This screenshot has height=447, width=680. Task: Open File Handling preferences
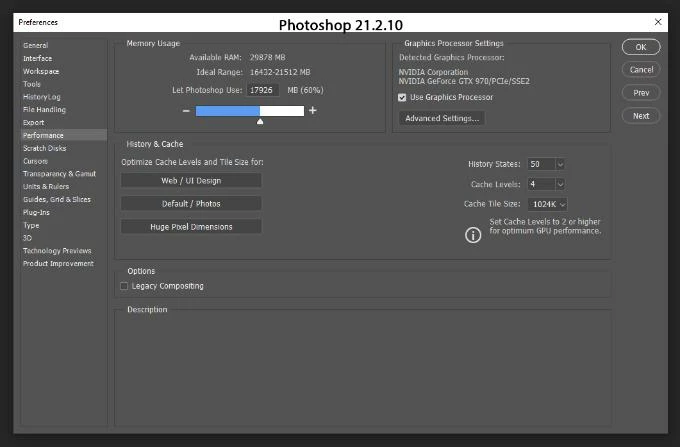[44, 110]
